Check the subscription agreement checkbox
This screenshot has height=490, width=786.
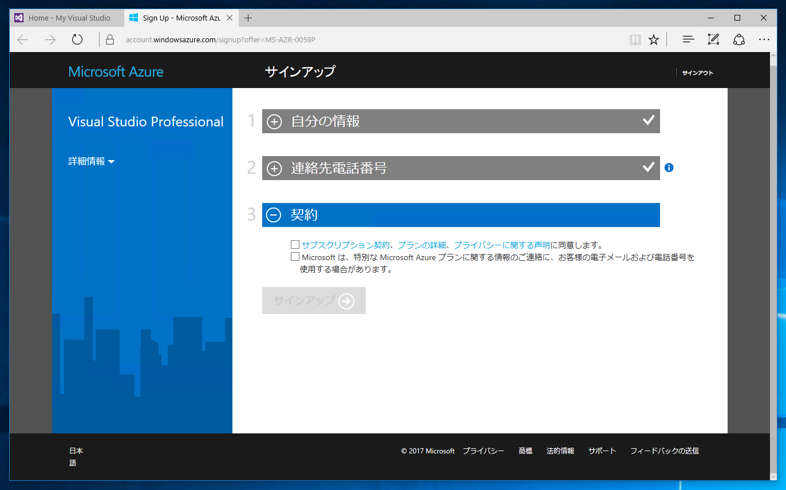pos(295,244)
